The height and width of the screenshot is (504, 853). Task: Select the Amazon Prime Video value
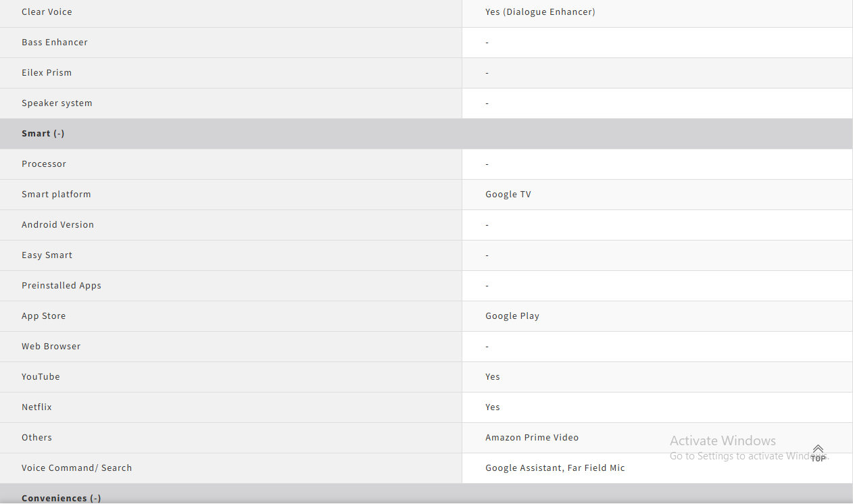532,438
